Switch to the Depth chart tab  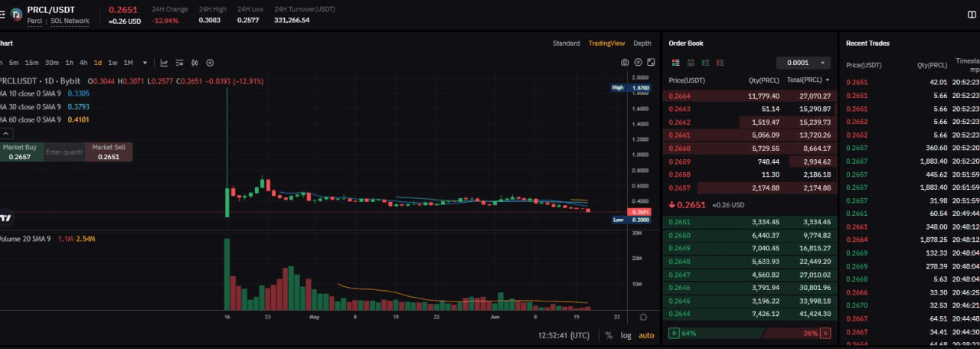click(x=642, y=44)
